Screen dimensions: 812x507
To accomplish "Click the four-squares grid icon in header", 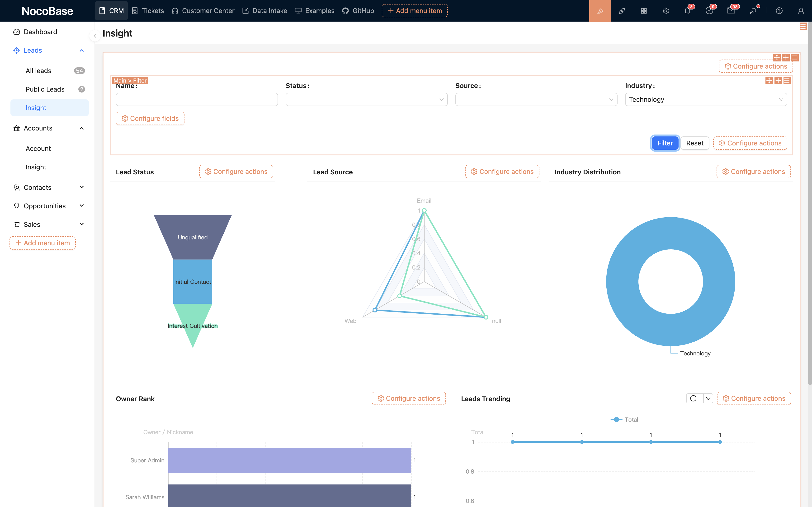I will (644, 11).
